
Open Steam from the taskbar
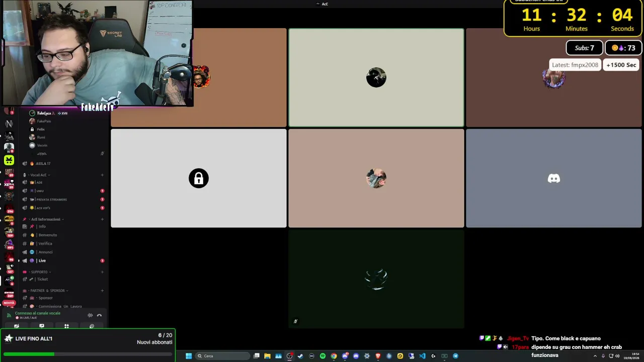coord(300,356)
